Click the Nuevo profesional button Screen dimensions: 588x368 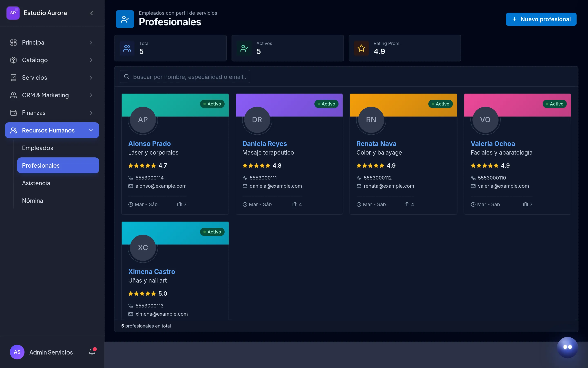point(541,19)
